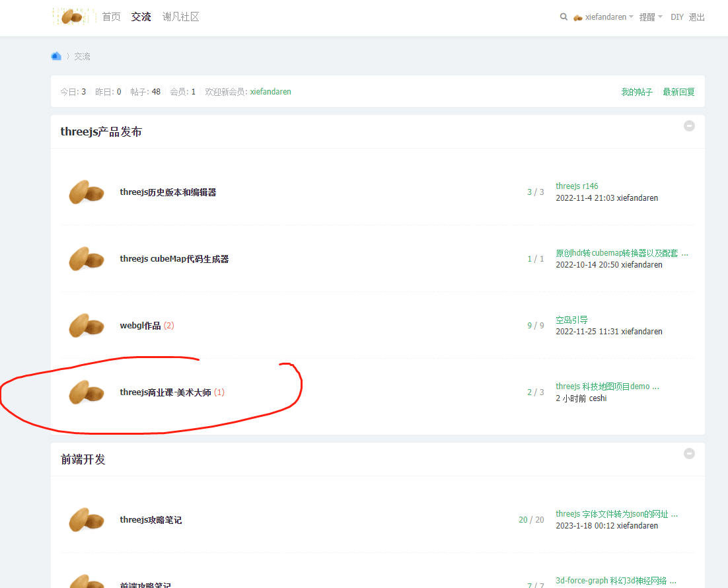728x588 pixels.
Task: Open forum icon for threejs攻略笔记
Action: 87,520
